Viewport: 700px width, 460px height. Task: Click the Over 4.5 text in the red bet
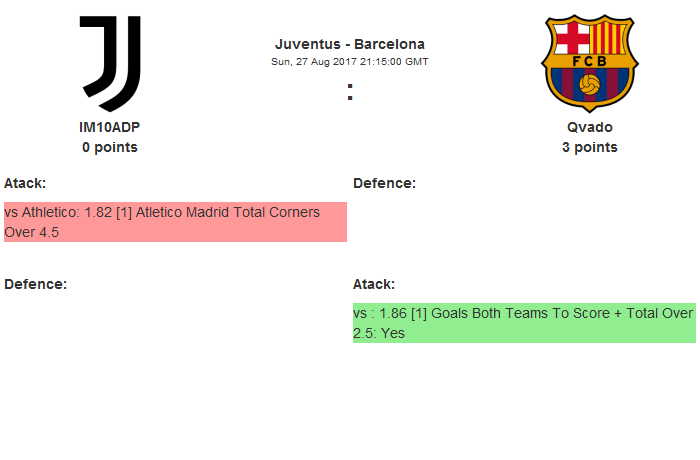(x=32, y=232)
